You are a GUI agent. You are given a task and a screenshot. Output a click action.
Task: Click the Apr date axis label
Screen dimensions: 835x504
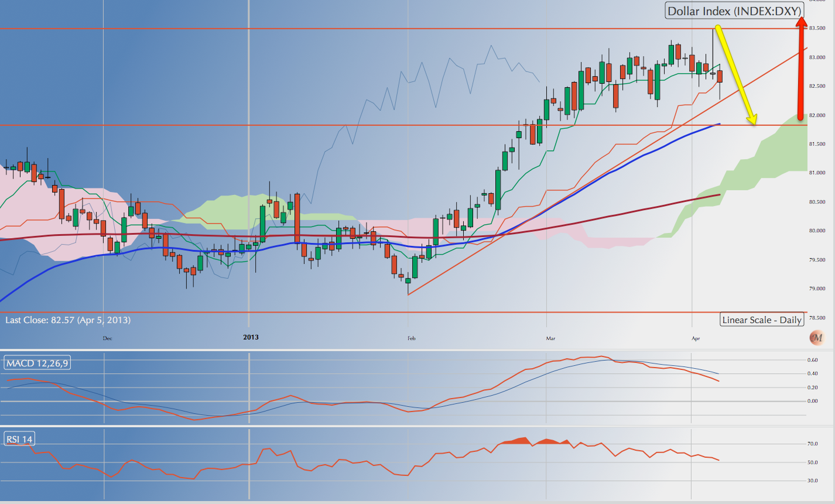coord(696,338)
